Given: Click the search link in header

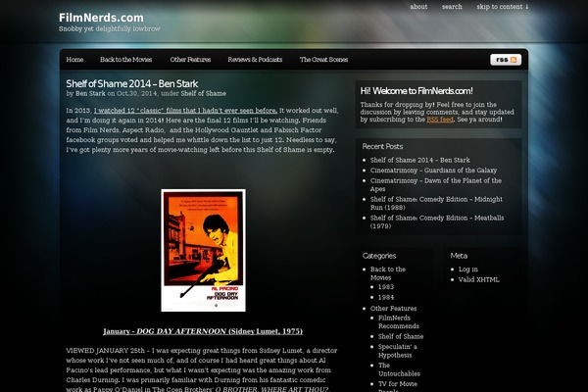Looking at the screenshot, I should (x=452, y=7).
